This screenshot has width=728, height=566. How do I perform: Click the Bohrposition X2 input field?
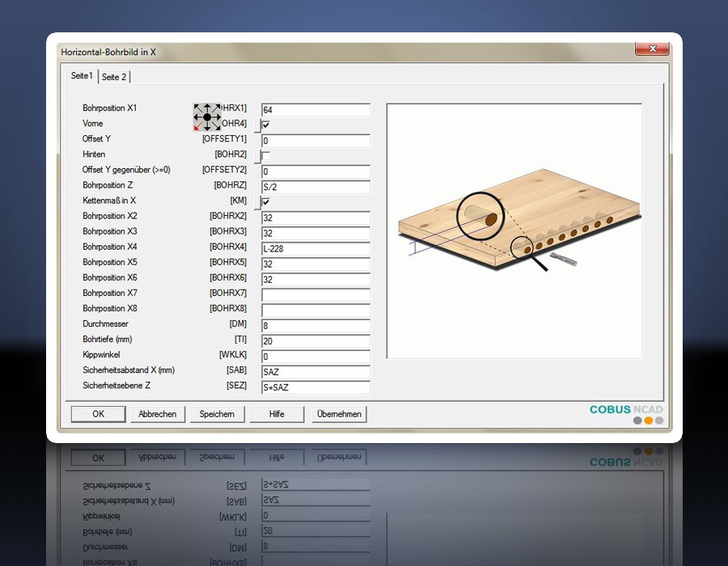coord(315,218)
